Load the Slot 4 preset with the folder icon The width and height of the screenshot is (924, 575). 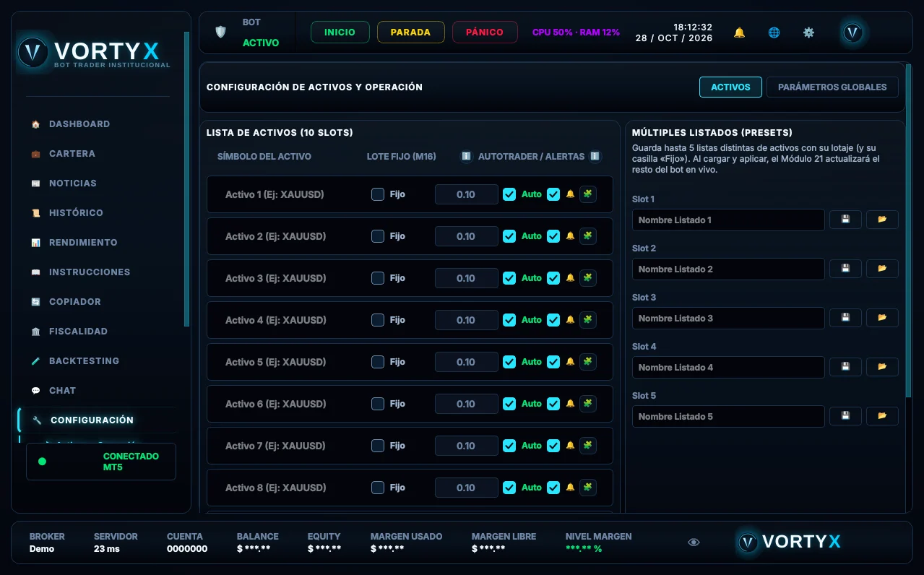pos(882,367)
